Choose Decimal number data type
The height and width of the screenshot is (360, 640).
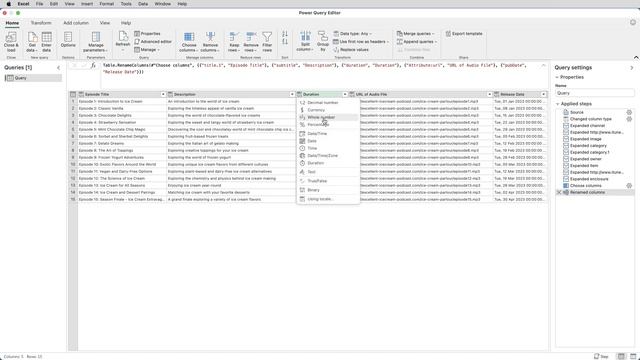click(x=328, y=103)
